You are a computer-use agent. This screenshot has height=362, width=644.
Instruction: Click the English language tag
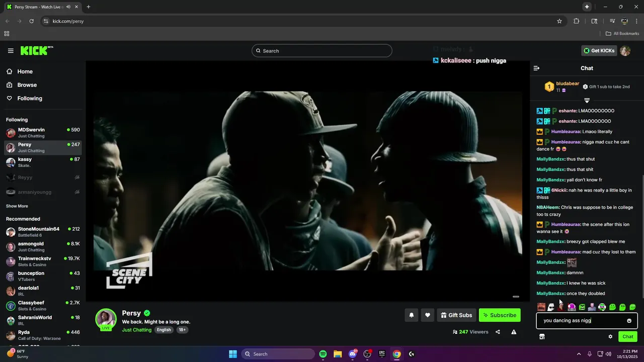pos(164,330)
